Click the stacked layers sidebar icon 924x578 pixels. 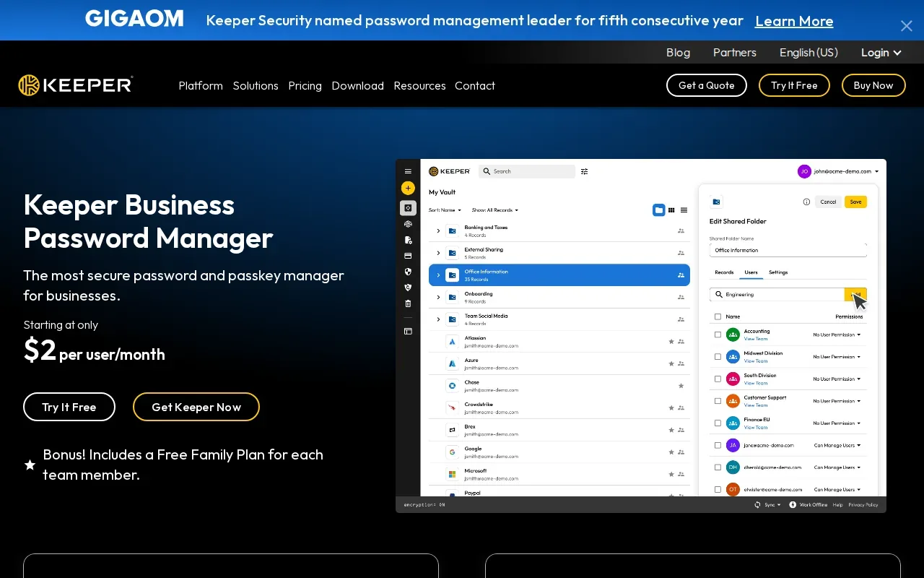pos(408,224)
